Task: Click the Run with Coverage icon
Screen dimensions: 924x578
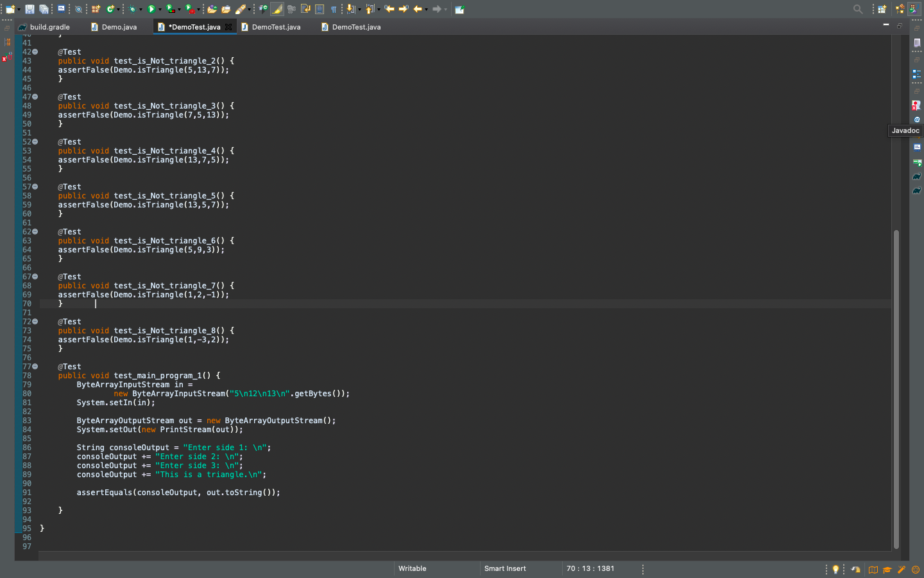Action: point(171,9)
